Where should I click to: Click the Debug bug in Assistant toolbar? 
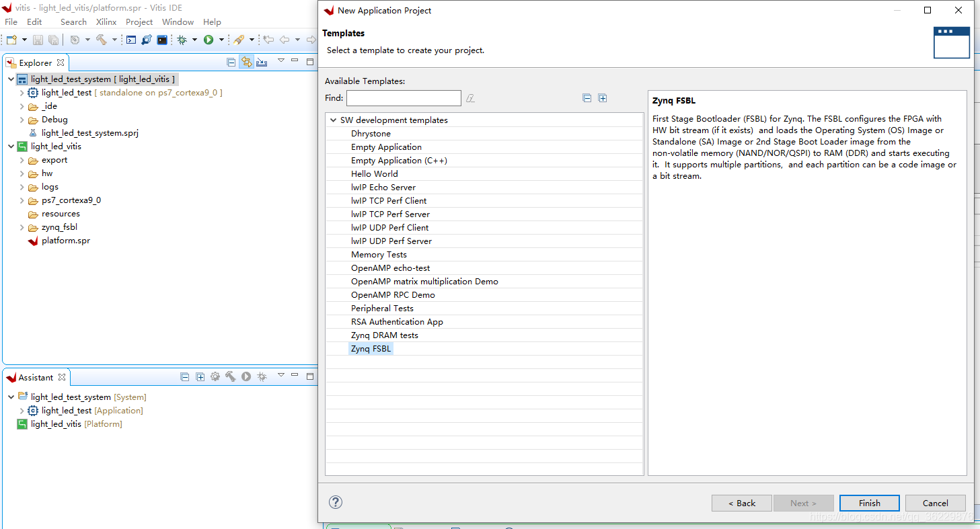(x=262, y=377)
